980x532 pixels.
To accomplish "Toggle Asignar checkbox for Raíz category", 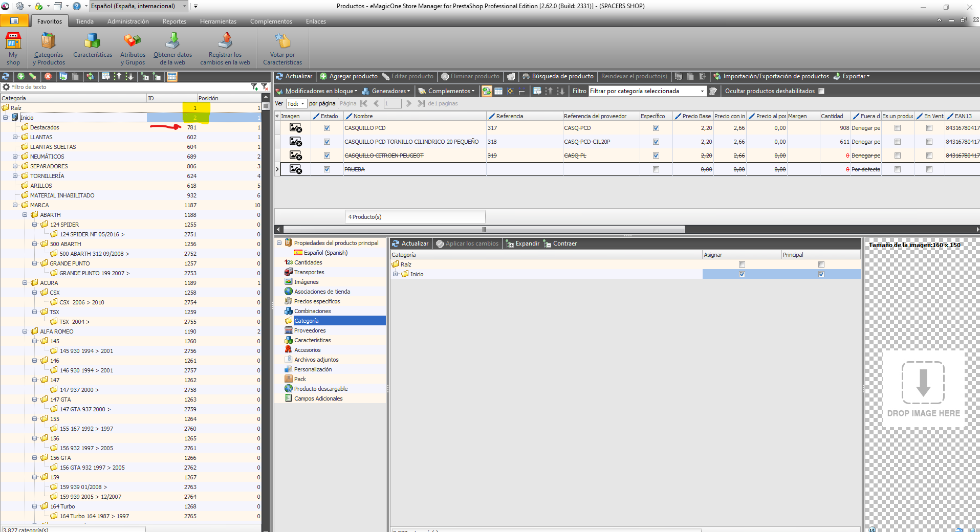I will (742, 264).
